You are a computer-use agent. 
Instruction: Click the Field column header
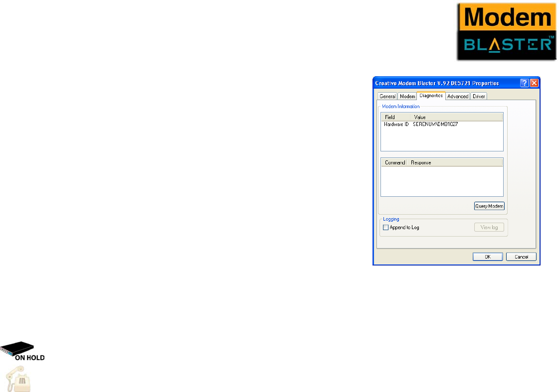click(396, 117)
